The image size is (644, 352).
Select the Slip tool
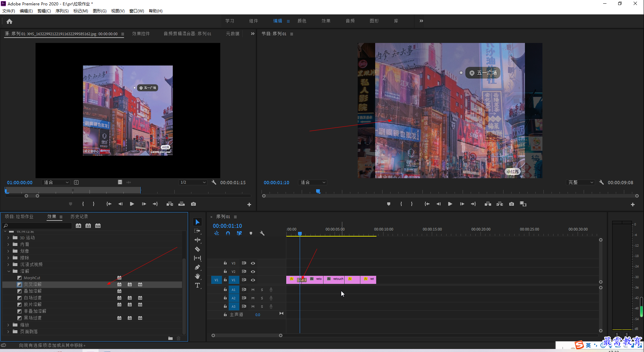[197, 258]
